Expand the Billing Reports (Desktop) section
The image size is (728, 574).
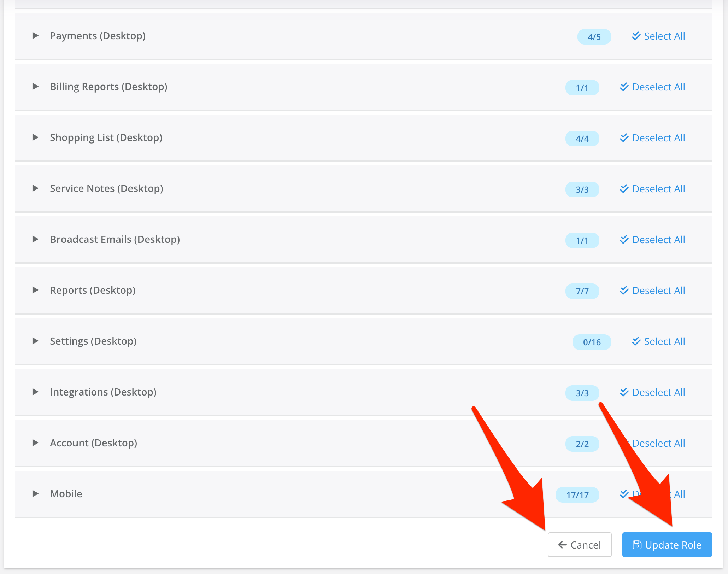click(35, 87)
